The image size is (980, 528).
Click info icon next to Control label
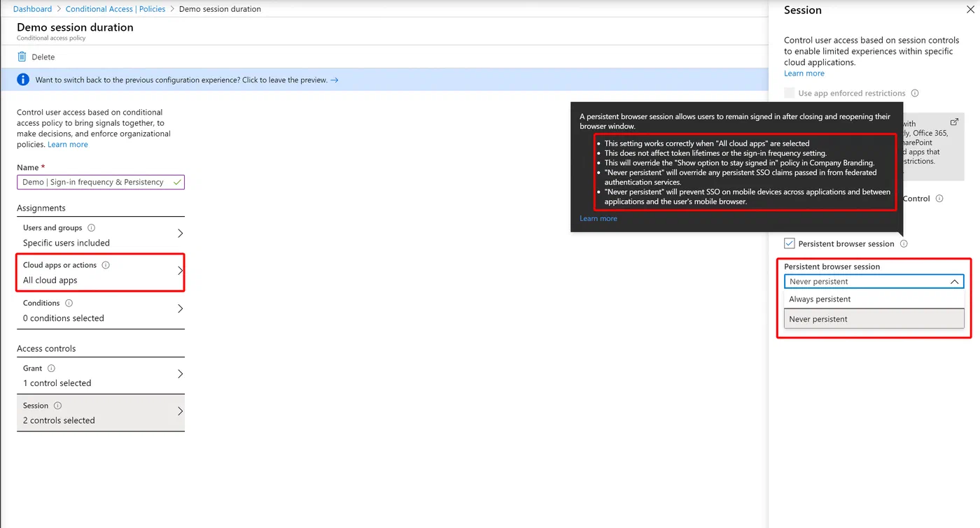tap(939, 199)
